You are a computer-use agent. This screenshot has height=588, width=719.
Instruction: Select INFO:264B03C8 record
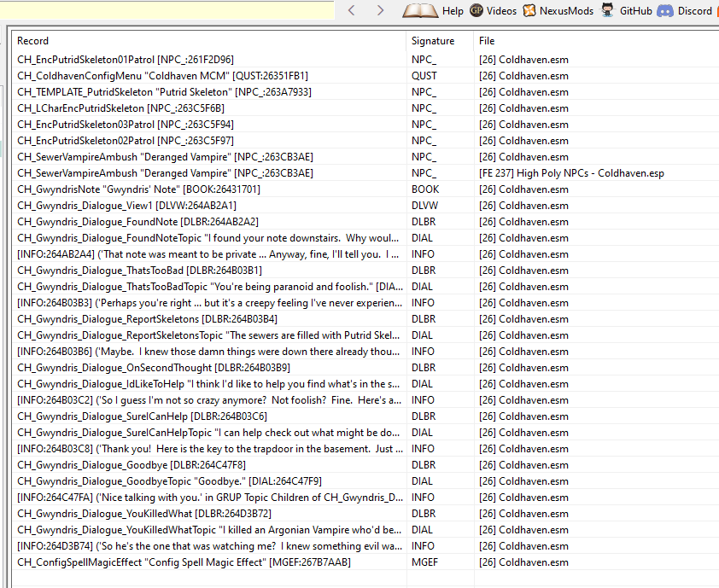point(210,449)
